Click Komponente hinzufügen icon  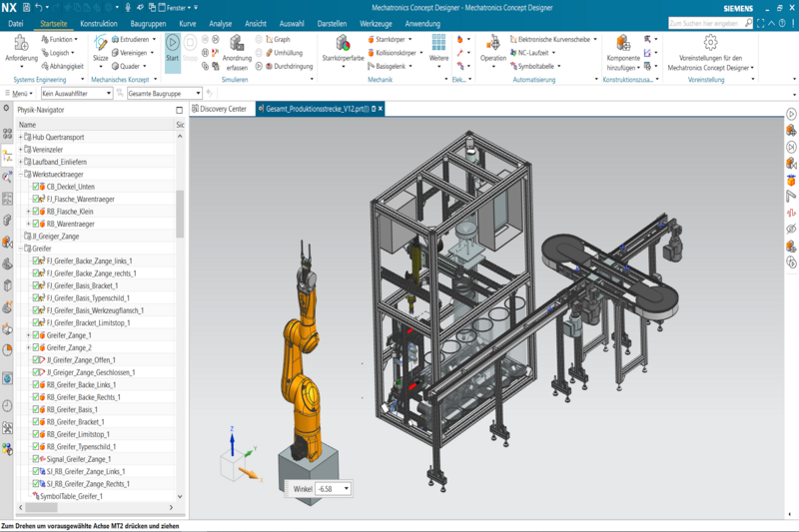[x=623, y=43]
